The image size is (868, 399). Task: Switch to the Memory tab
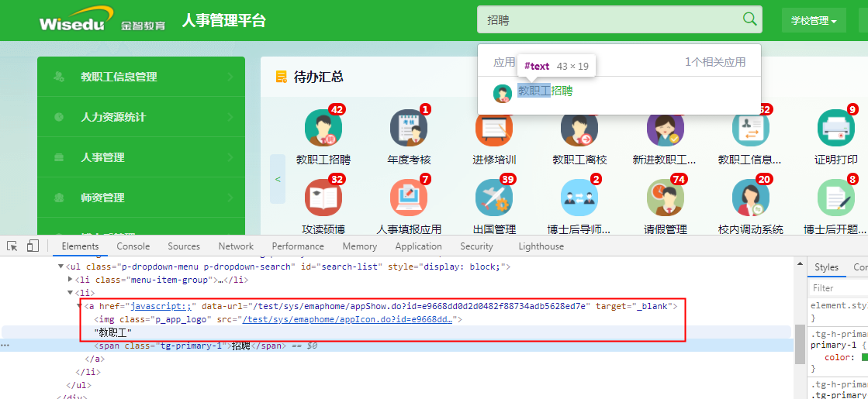point(360,246)
